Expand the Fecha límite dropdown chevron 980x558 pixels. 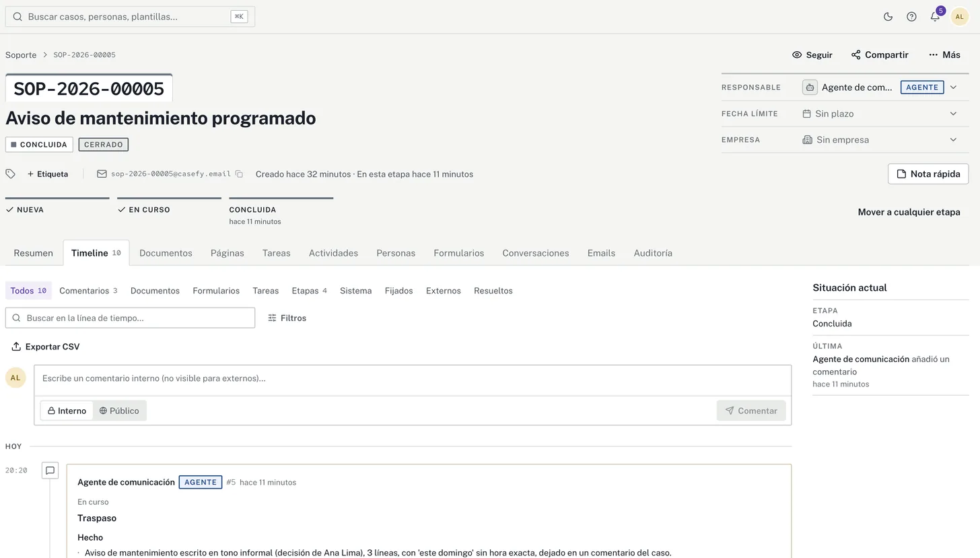953,114
